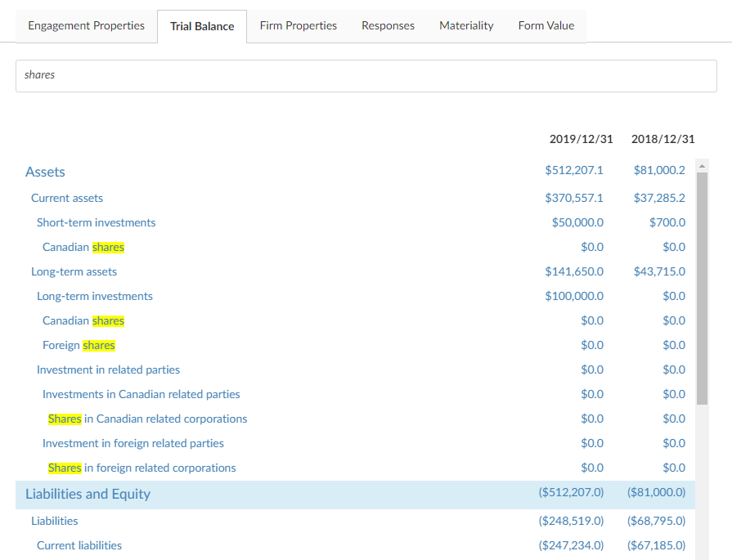Screen dimensions: 732x560
Task: Switch to the Engagement Properties tab
Action: 86,25
